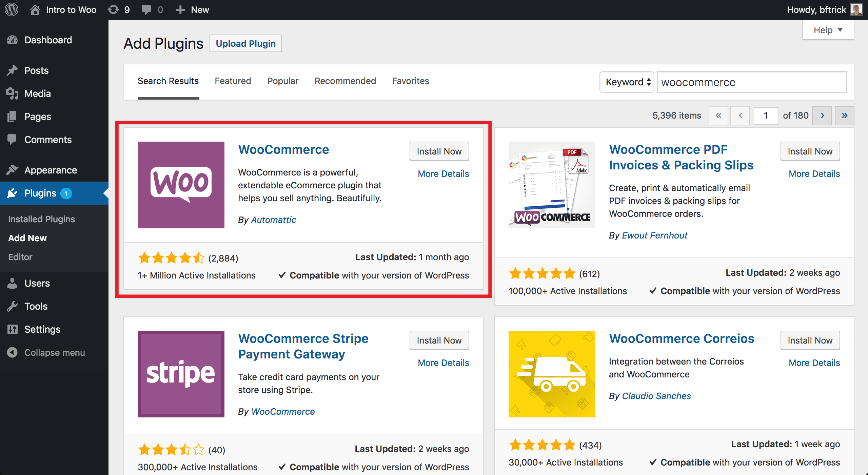Click the Posts pin icon in sidebar

(x=12, y=70)
